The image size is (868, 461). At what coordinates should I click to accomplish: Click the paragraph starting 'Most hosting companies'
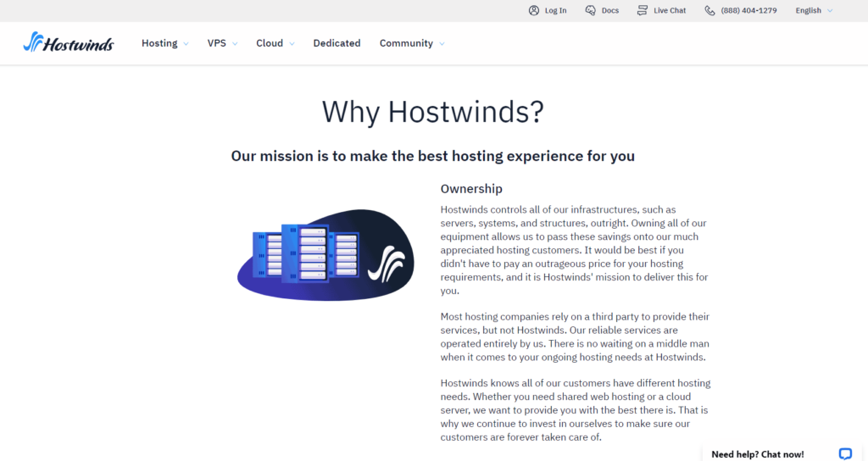(576, 337)
